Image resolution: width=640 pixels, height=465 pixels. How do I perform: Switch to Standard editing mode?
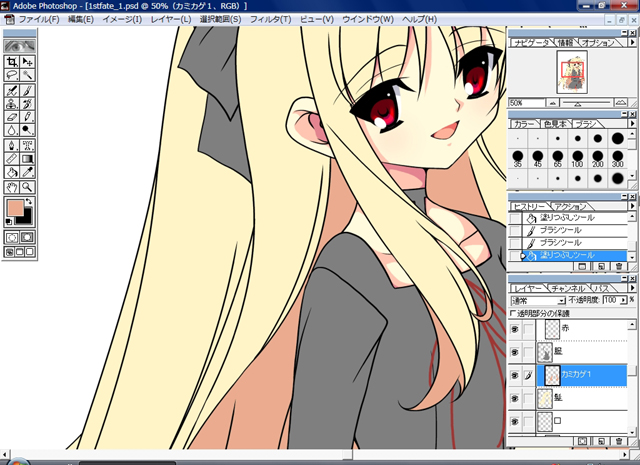tap(12, 237)
